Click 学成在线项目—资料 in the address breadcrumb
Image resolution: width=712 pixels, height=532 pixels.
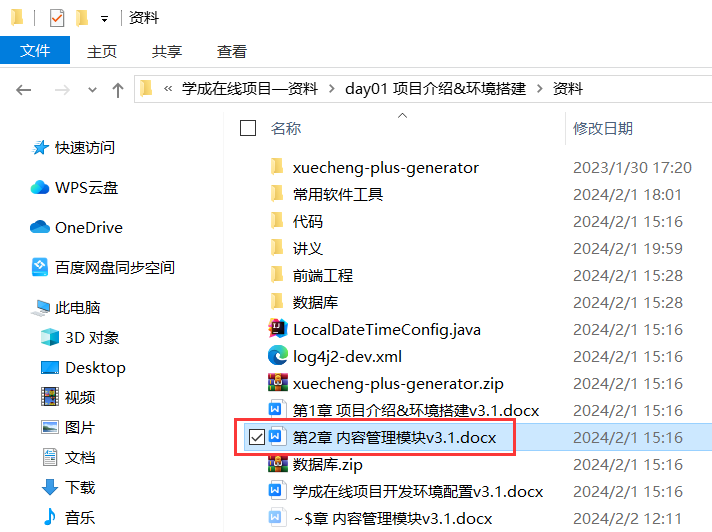tap(250, 89)
